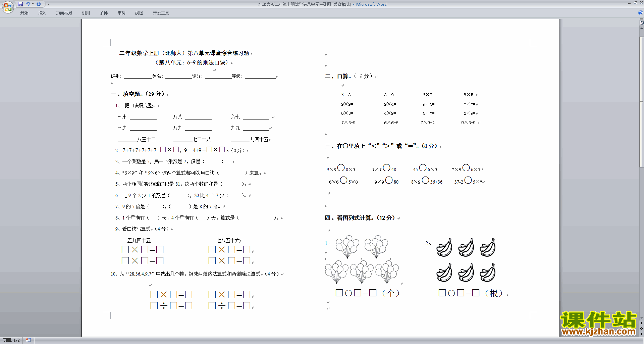This screenshot has width=644, height=344.
Task: Open the 审阅 ribbon tab
Action: click(121, 13)
